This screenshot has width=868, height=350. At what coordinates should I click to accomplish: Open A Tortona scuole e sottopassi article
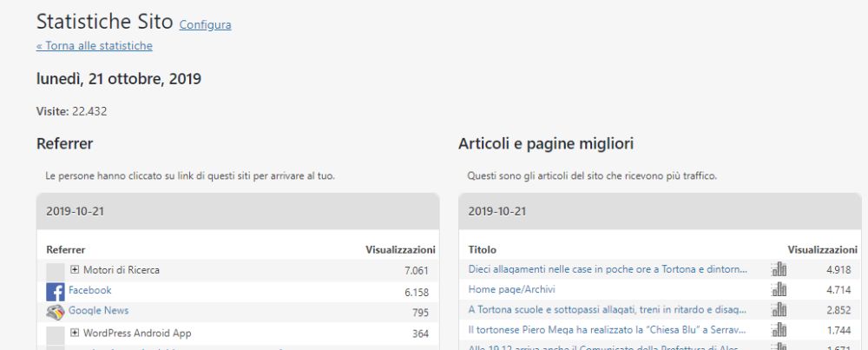click(x=607, y=310)
